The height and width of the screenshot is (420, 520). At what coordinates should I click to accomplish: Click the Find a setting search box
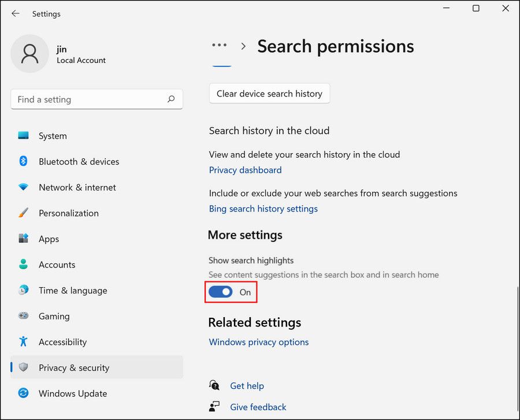click(x=90, y=99)
